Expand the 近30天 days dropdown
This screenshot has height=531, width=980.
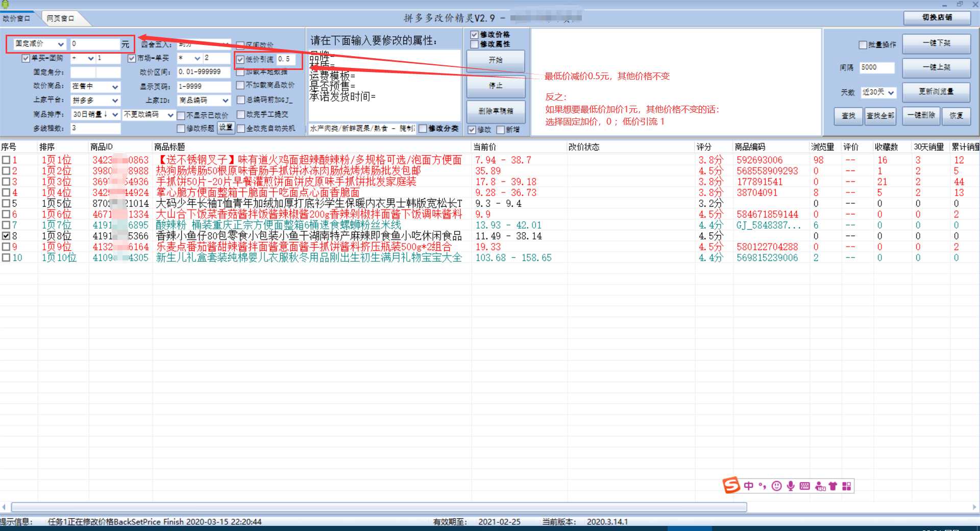pyautogui.click(x=891, y=93)
